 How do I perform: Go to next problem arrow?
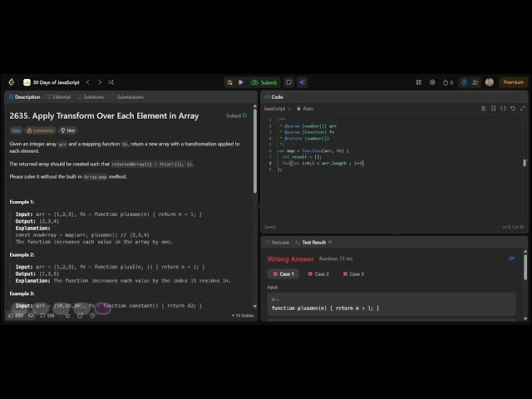coord(100,82)
